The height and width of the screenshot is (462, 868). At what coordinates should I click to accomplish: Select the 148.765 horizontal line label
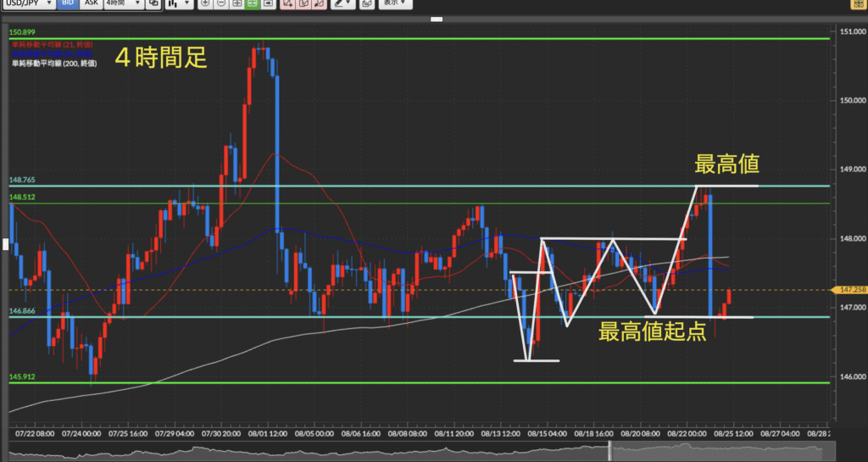point(21,180)
